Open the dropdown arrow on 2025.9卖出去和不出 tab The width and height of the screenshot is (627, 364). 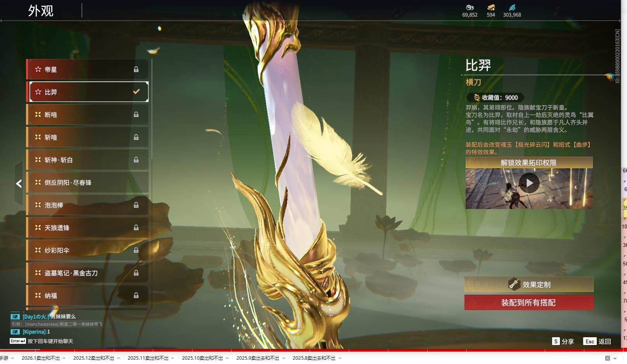(284, 358)
